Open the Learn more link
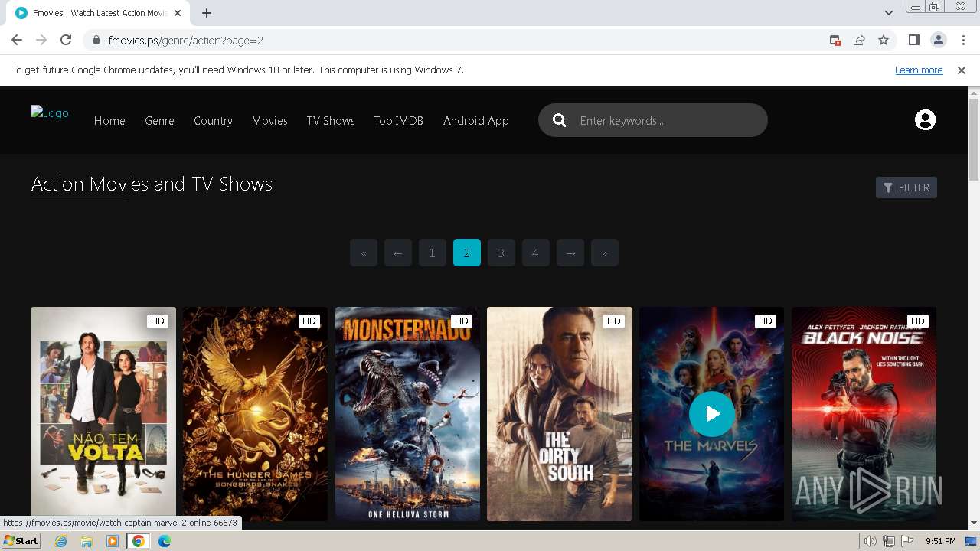The height and width of the screenshot is (551, 980). tap(919, 70)
